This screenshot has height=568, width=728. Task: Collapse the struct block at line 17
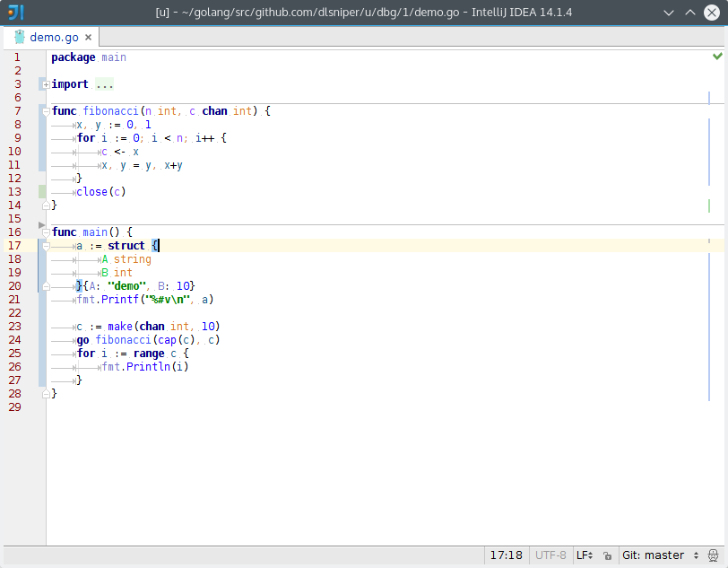(x=46, y=247)
